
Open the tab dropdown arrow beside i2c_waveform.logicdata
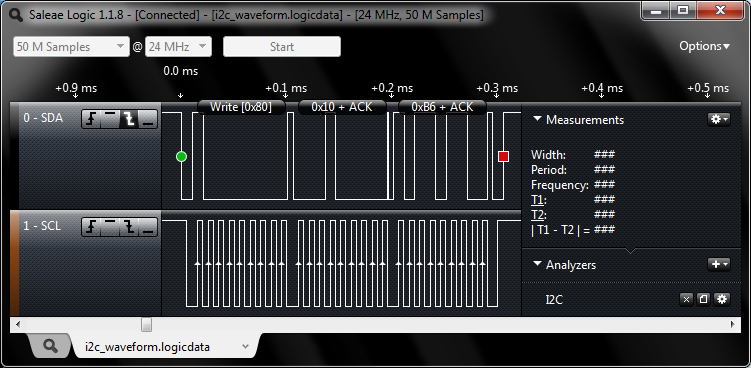246,346
